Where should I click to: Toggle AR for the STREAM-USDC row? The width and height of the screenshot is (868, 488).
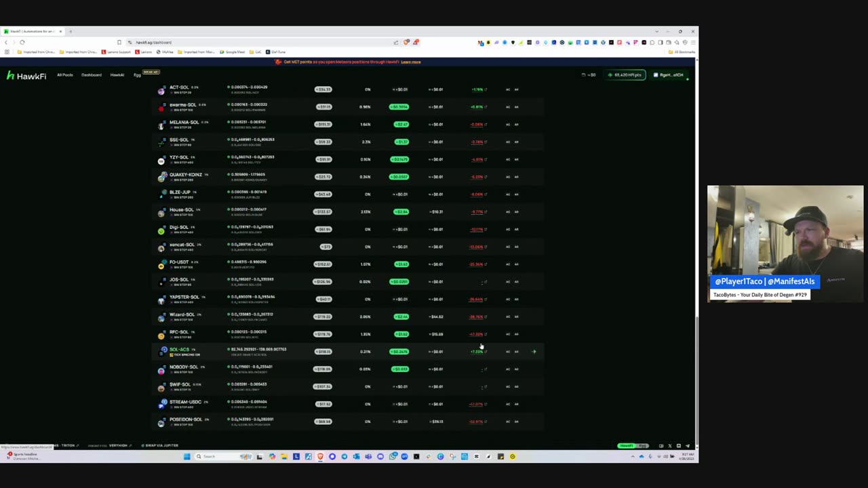(516, 404)
